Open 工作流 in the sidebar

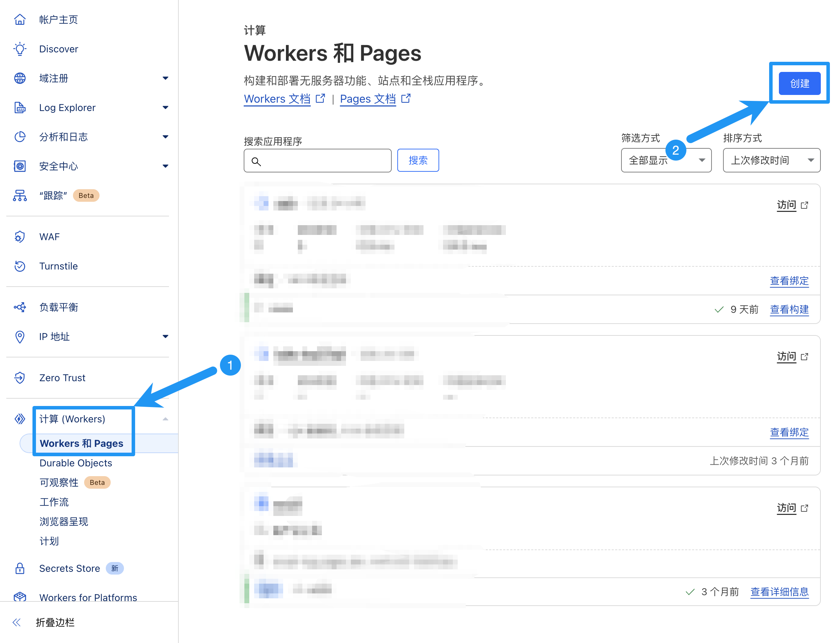pos(54,502)
